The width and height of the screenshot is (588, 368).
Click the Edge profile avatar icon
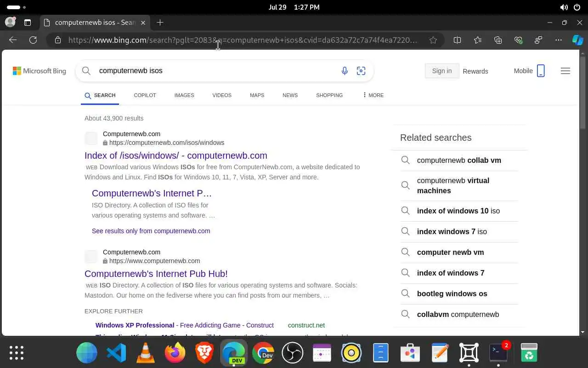point(10,22)
